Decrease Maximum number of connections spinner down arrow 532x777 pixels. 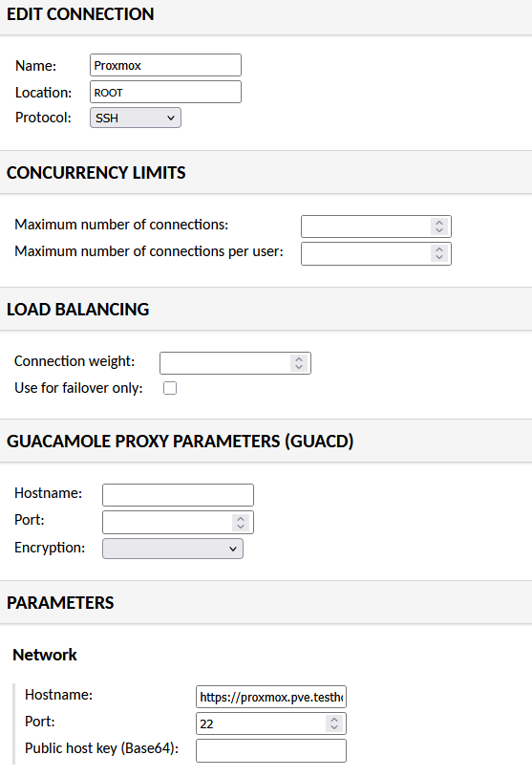(x=438, y=230)
